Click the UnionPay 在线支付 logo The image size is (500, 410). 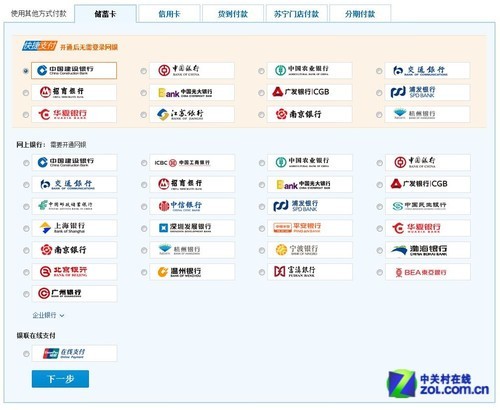pos(74,353)
